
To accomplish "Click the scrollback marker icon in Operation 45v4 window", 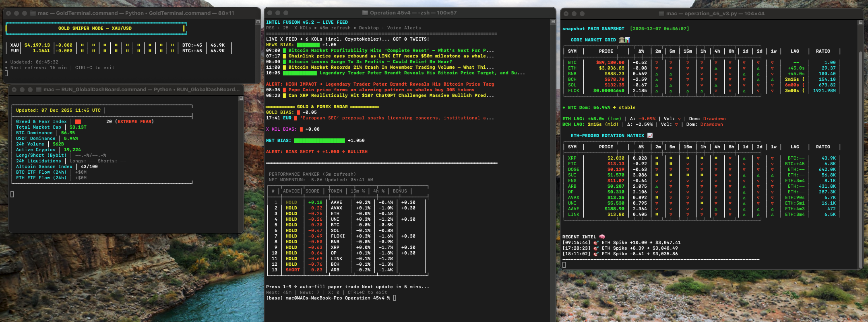I will point(553,22).
